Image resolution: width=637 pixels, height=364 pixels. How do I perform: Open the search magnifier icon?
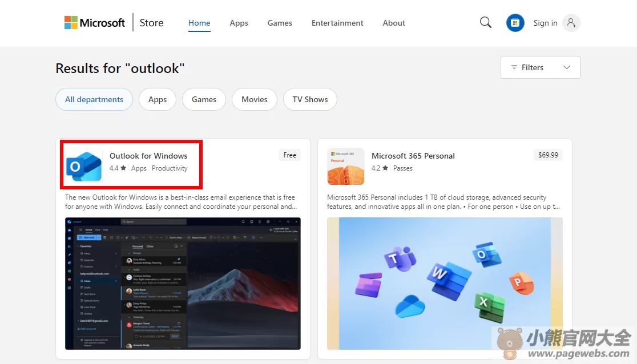486,22
